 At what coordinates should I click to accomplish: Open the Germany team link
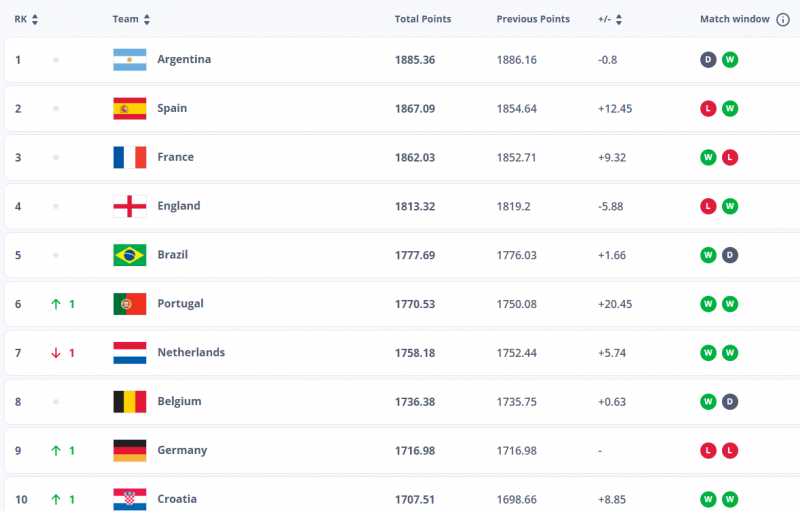pos(182,450)
